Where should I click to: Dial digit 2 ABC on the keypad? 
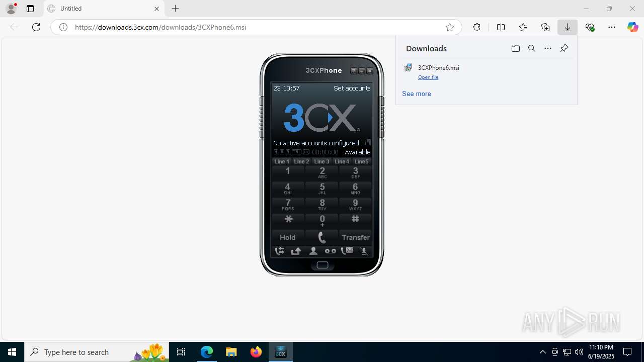pos(322,172)
